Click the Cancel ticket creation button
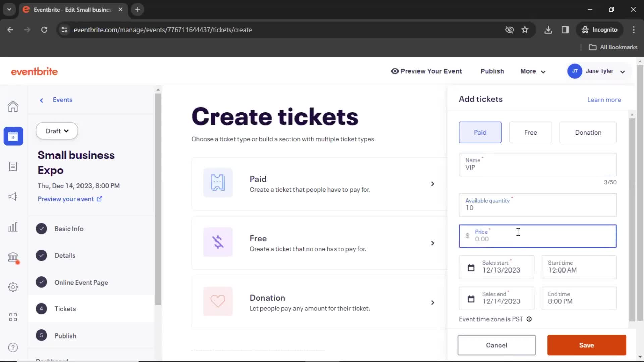 tap(497, 345)
